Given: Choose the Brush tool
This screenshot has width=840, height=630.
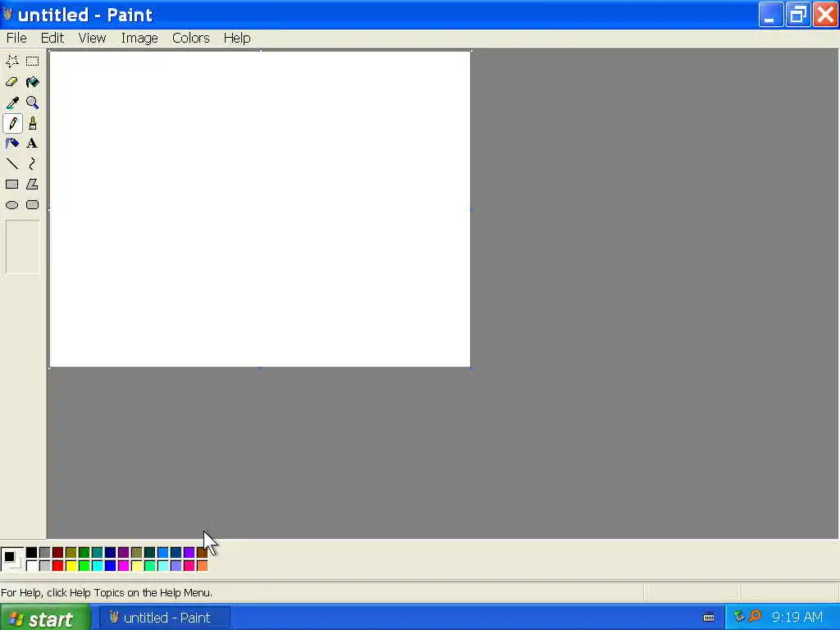Looking at the screenshot, I should 32,123.
